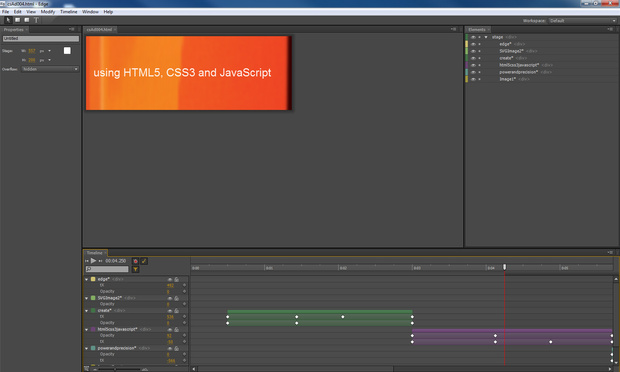The width and height of the screenshot is (620, 372).
Task: Click the Untitled title input field
Action: point(41,39)
